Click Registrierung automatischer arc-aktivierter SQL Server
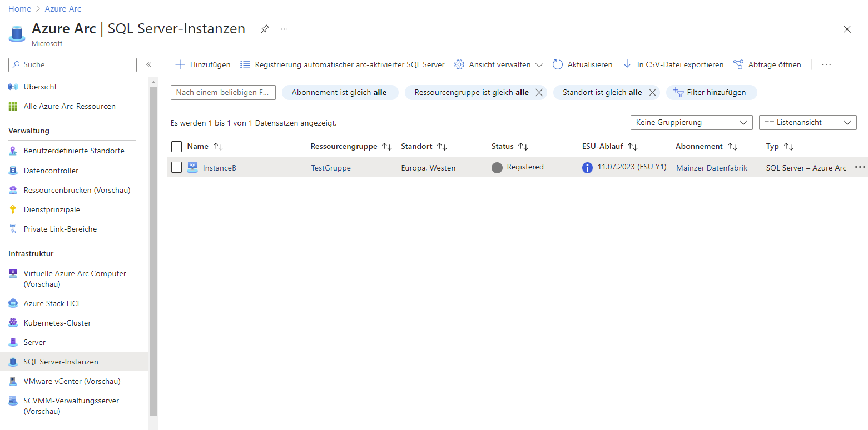The width and height of the screenshot is (868, 430). (343, 64)
